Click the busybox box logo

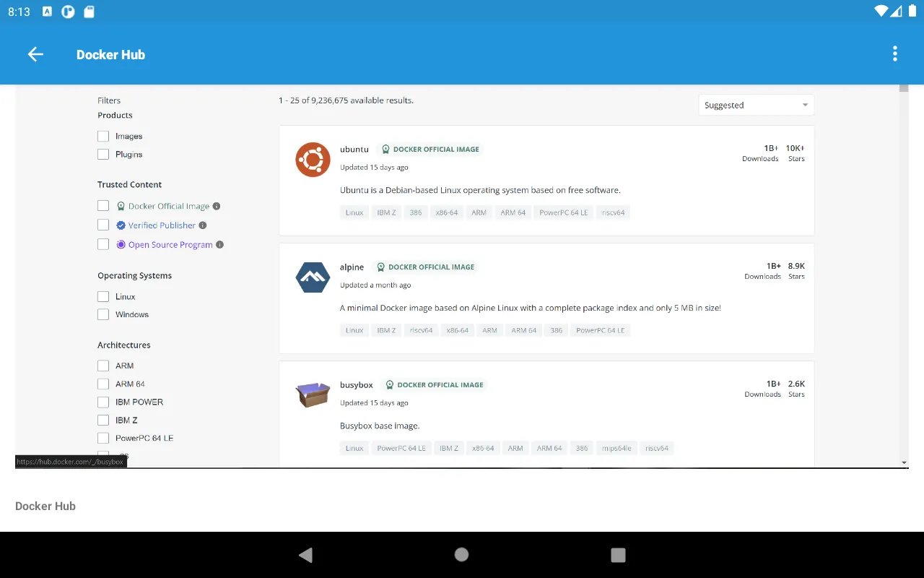(313, 394)
